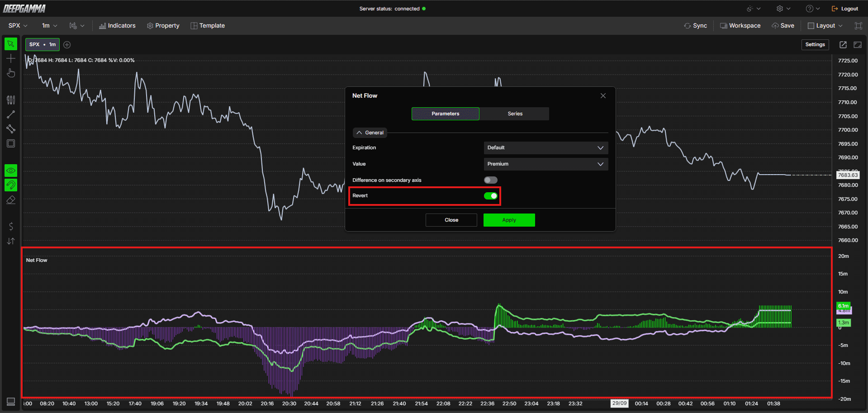Open the 1m timeframe dropdown

point(50,26)
